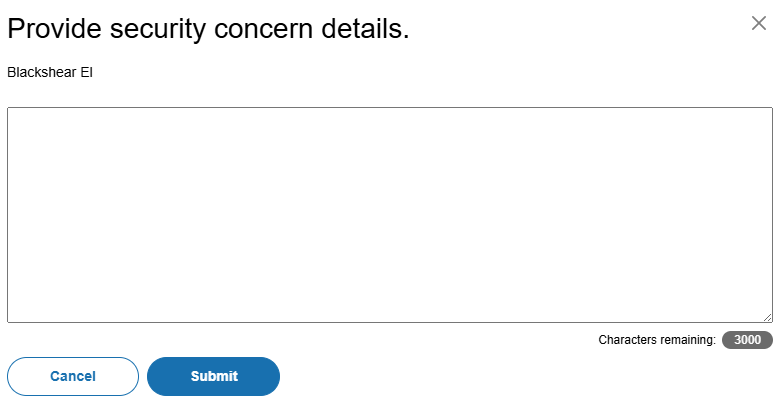Click the dialog title text

click(208, 29)
